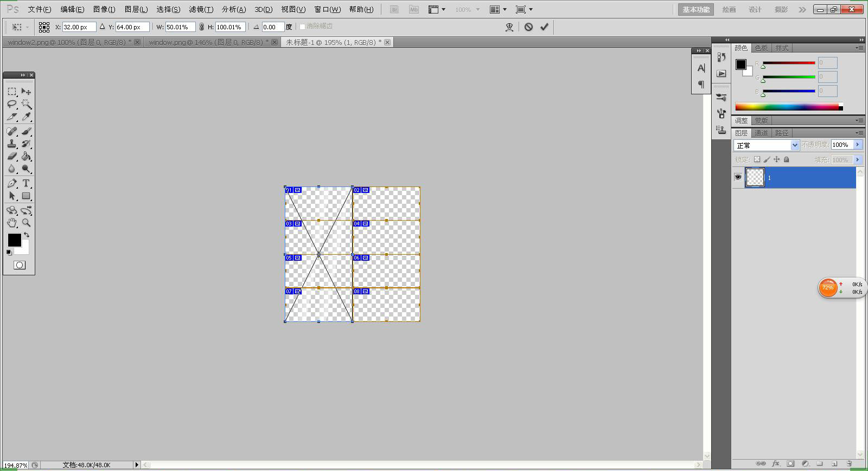This screenshot has width=868, height=471.
Task: Choose the Lasso tool
Action: point(12,104)
